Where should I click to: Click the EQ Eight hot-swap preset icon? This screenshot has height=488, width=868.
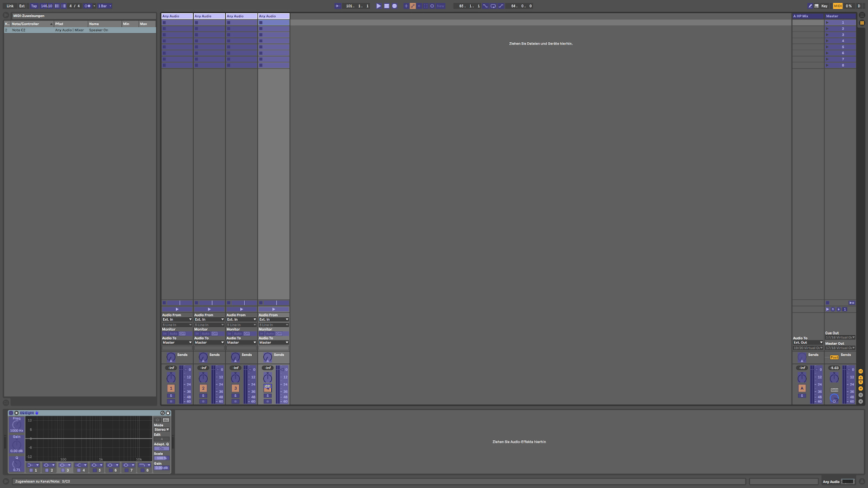[x=162, y=413]
